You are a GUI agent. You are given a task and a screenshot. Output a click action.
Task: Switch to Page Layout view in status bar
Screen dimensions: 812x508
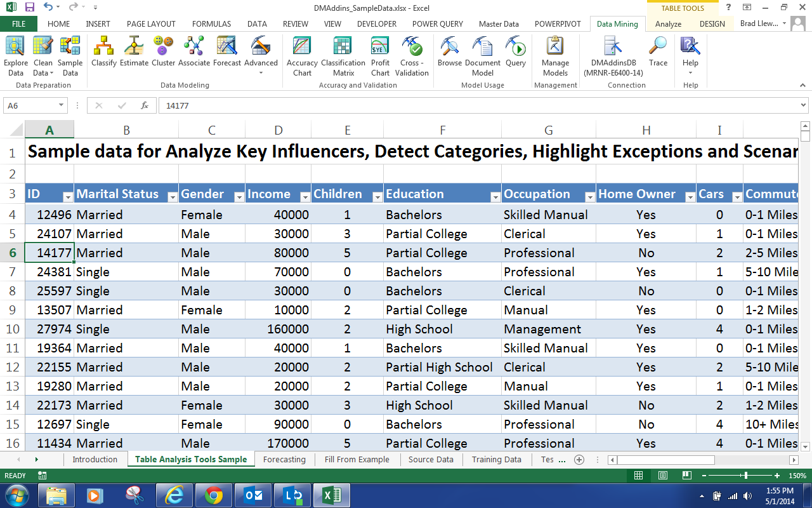tap(663, 475)
